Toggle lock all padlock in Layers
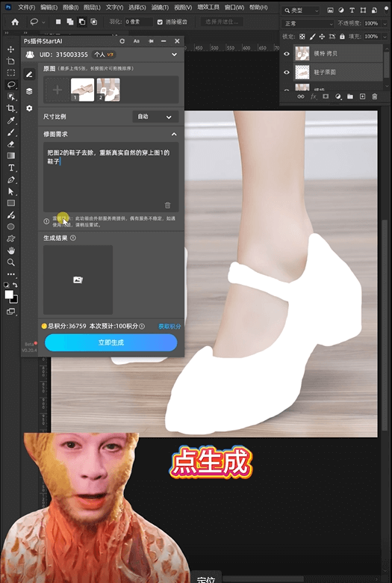The height and width of the screenshot is (583, 392). [342, 37]
